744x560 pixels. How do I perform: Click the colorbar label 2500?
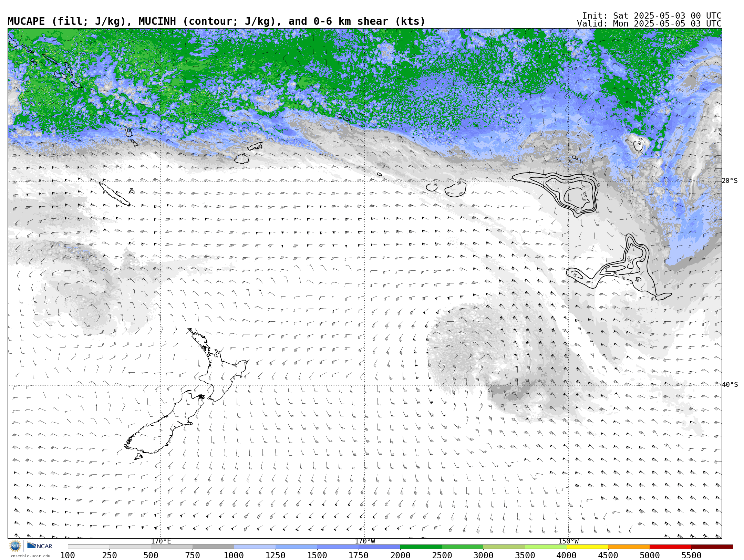click(x=442, y=556)
